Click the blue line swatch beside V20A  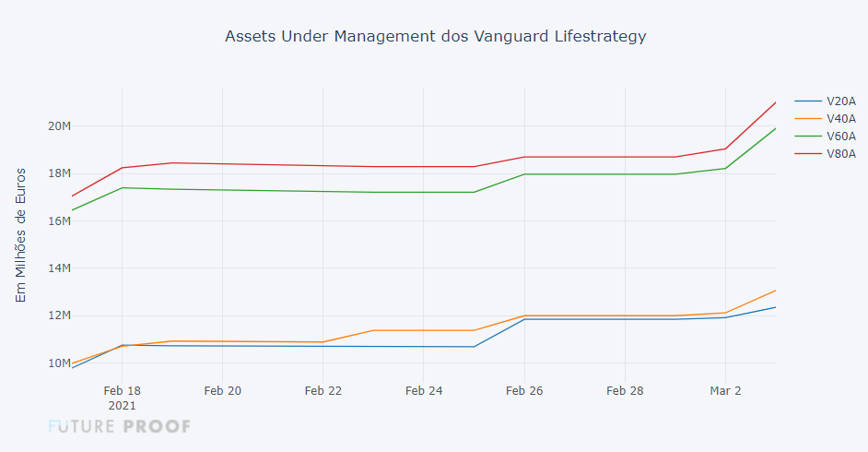[x=807, y=101]
